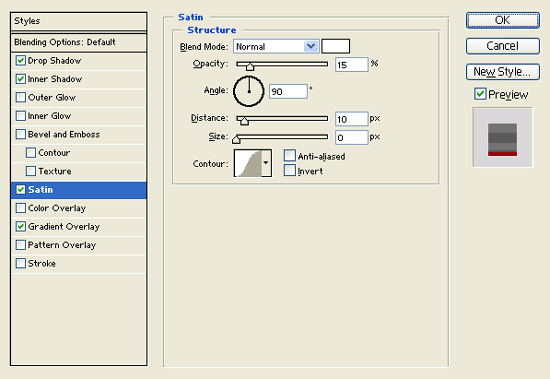Uncheck the Inner Shadow checkbox
The height and width of the screenshot is (379, 550).
tap(21, 79)
